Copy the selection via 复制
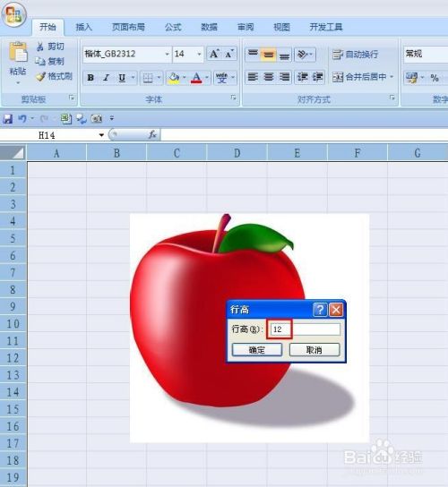 pyautogui.click(x=50, y=61)
